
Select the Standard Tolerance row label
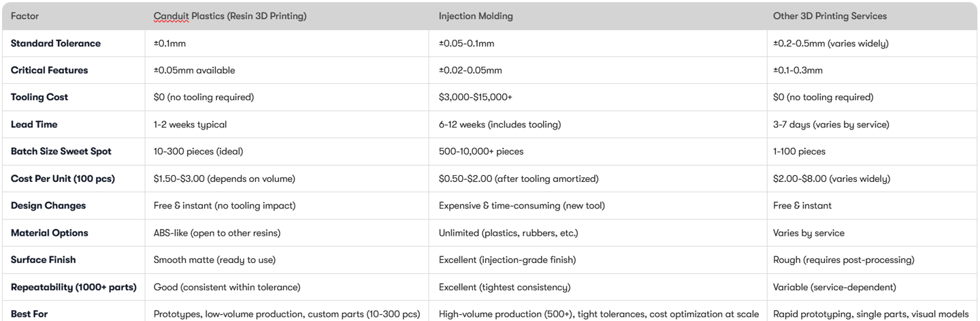pyautogui.click(x=56, y=44)
